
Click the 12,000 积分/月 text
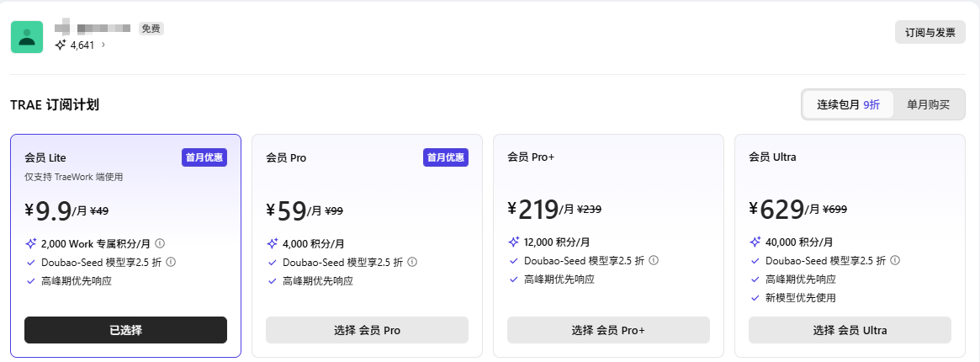[555, 242]
